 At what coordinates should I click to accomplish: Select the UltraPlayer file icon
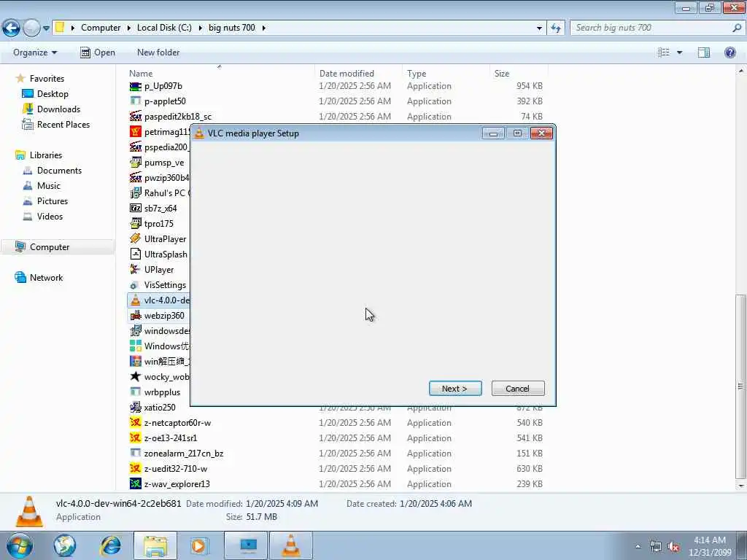pyautogui.click(x=135, y=239)
